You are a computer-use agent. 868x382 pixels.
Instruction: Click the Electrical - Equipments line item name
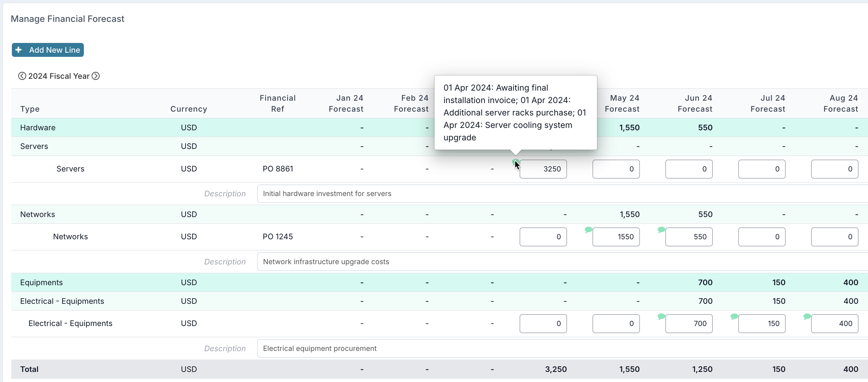[x=70, y=323]
